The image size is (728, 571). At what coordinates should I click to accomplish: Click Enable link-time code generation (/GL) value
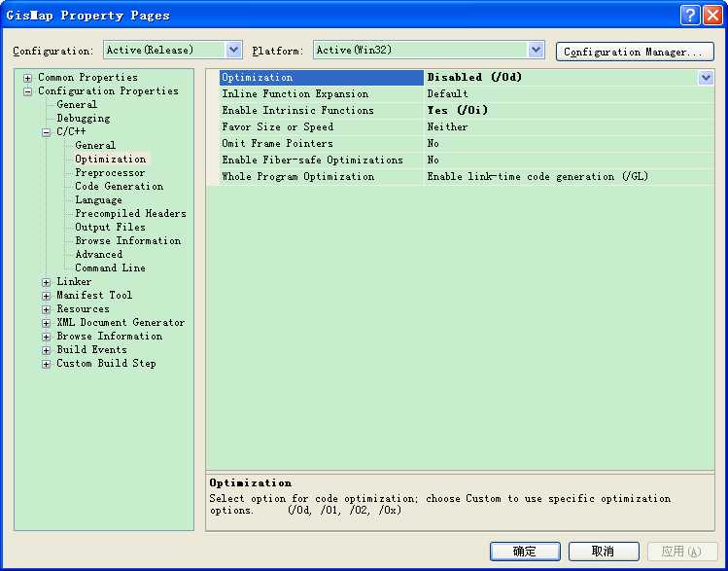[537, 176]
